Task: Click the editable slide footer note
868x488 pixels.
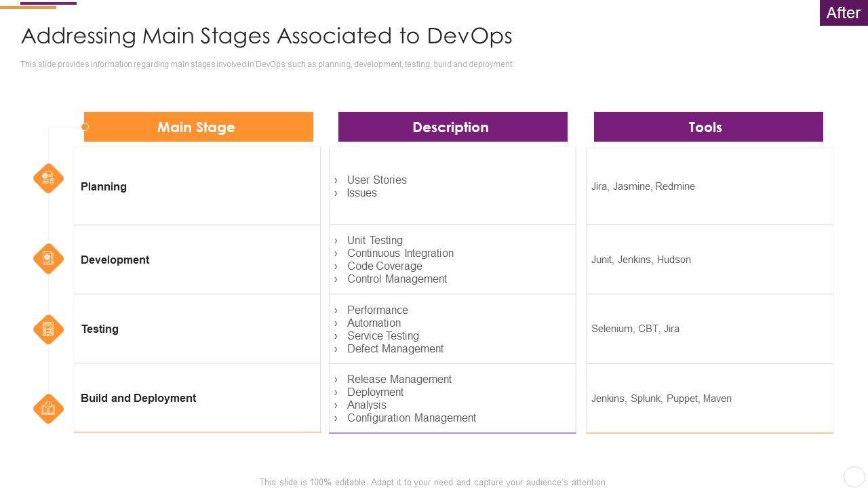Action: 433,482
